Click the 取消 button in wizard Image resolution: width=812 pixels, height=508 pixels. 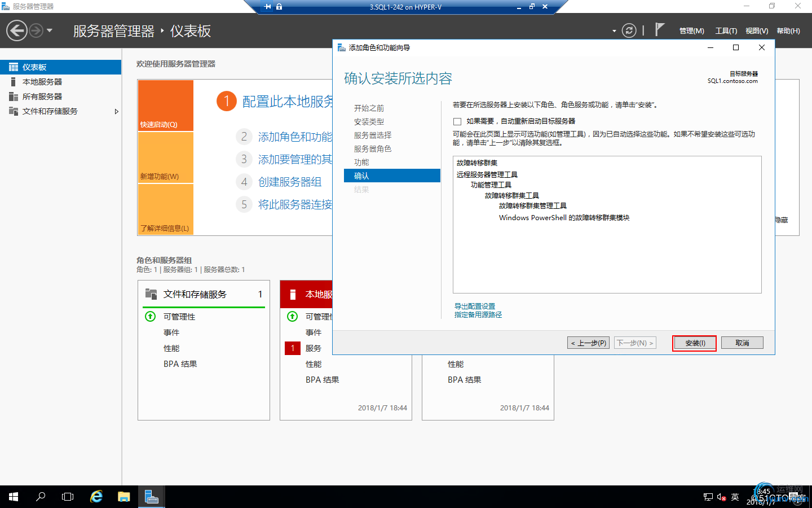click(x=742, y=343)
